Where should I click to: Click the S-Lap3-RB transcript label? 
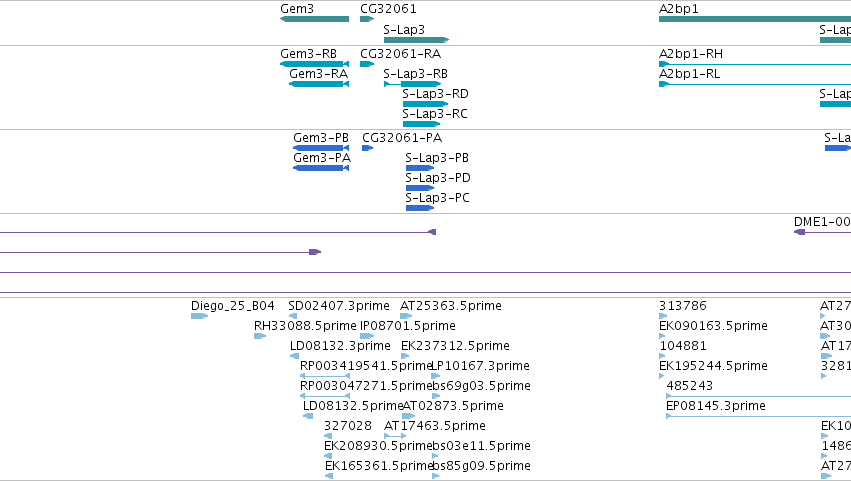pyautogui.click(x=415, y=74)
